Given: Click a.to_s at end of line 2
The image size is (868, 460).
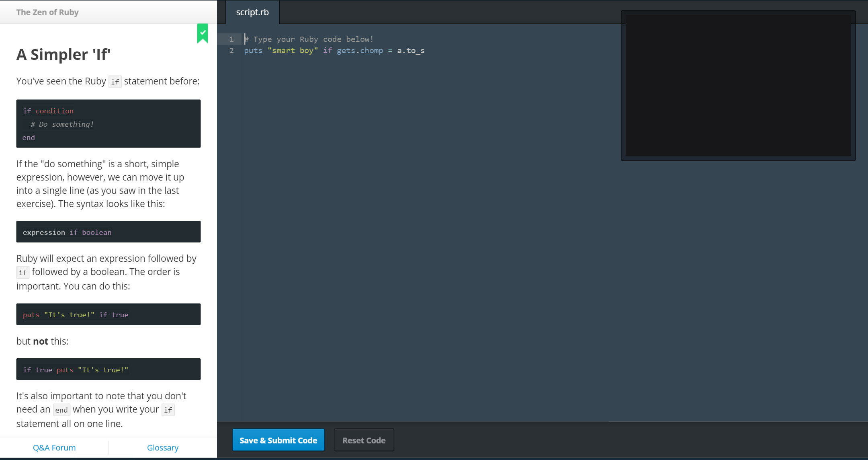Looking at the screenshot, I should [x=411, y=50].
